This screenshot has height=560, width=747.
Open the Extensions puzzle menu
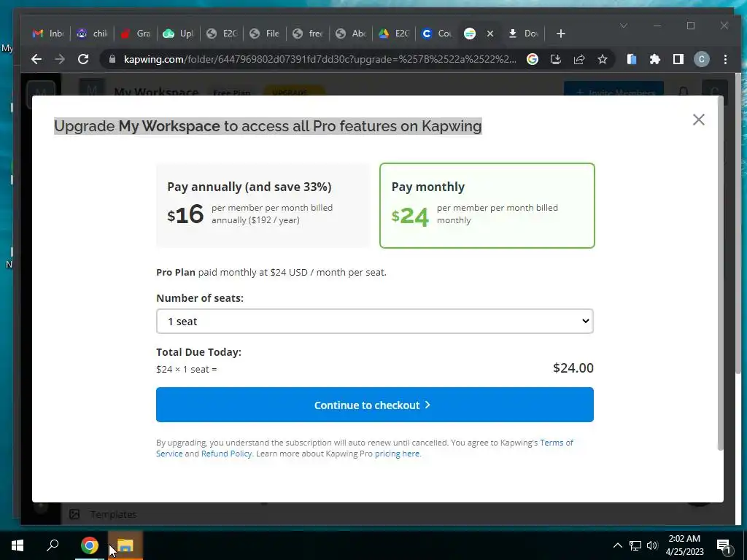[655, 59]
